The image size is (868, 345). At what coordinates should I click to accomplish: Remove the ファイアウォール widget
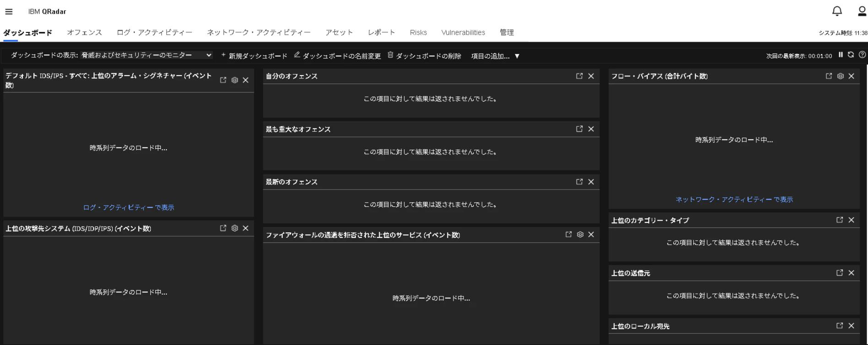(591, 234)
